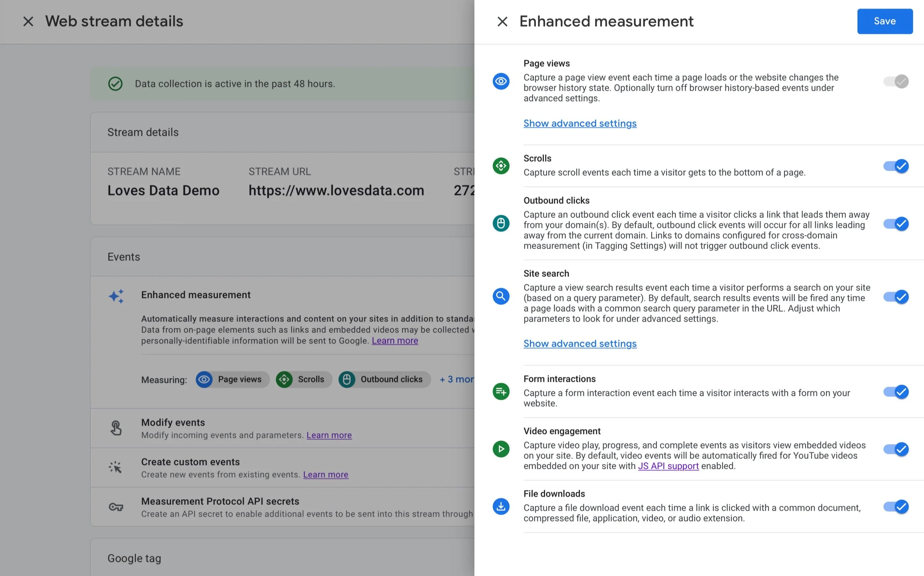Click the File downloads icon
This screenshot has width=924, height=576.
pyautogui.click(x=501, y=506)
